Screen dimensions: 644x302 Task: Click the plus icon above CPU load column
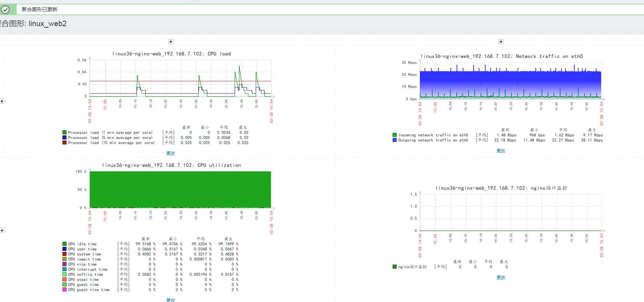pyautogui.click(x=171, y=42)
